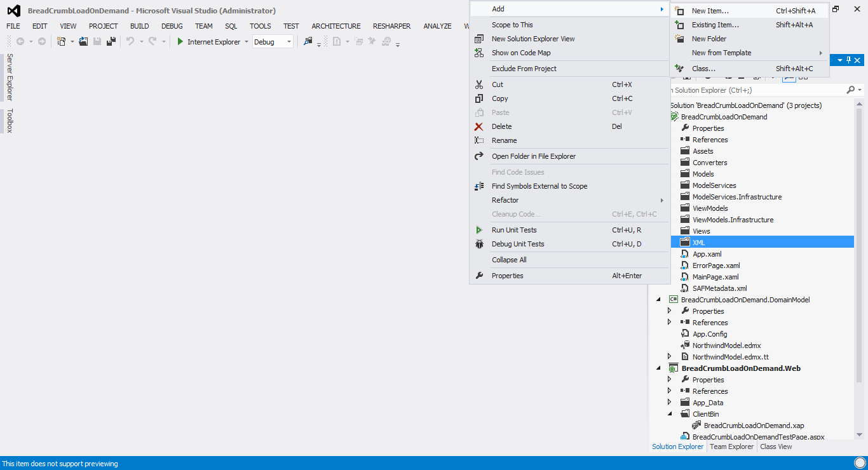Start debugging with the green play icon
This screenshot has width=868, height=470.
point(180,41)
